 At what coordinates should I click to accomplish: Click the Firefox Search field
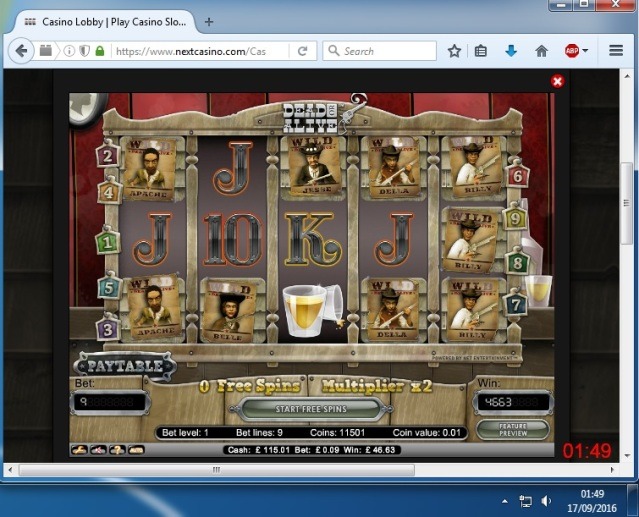[x=380, y=51]
